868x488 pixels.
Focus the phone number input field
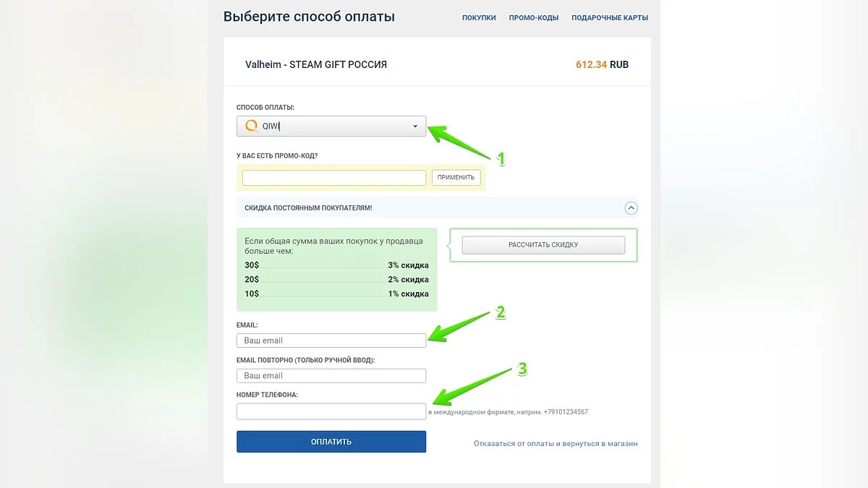(x=331, y=411)
